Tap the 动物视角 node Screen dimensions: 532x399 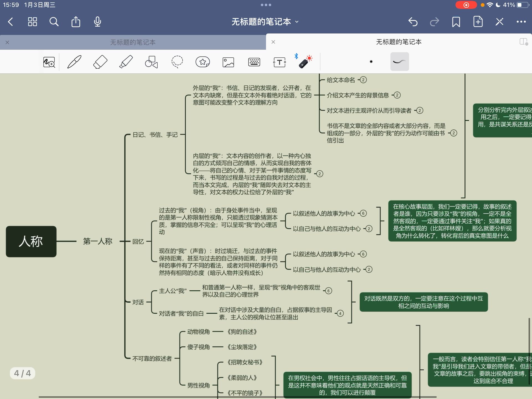click(198, 332)
